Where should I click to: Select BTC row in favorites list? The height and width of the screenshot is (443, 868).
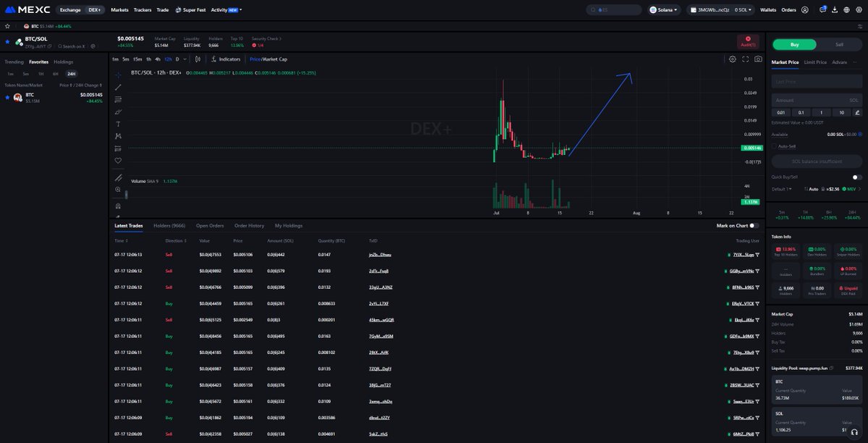(x=54, y=98)
